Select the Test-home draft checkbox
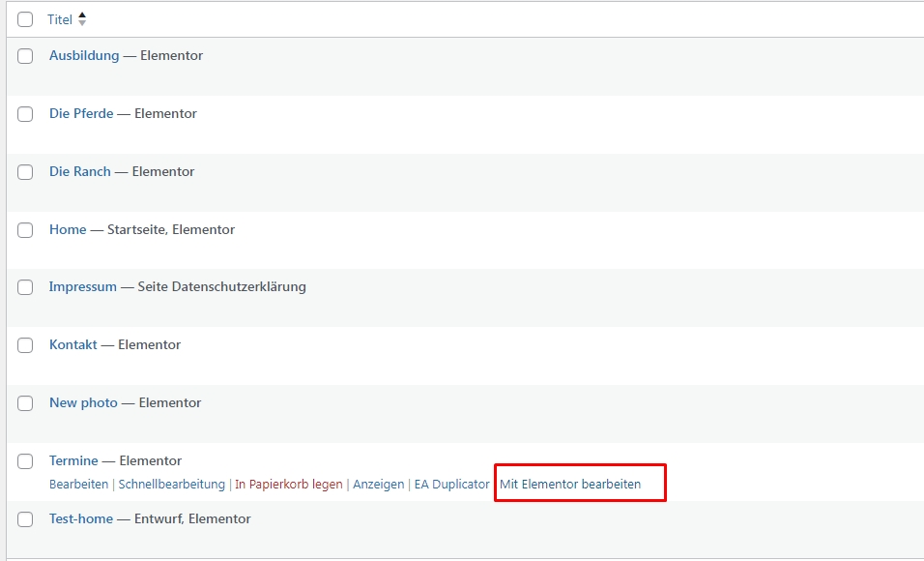Image resolution: width=924 pixels, height=561 pixels. 25,519
